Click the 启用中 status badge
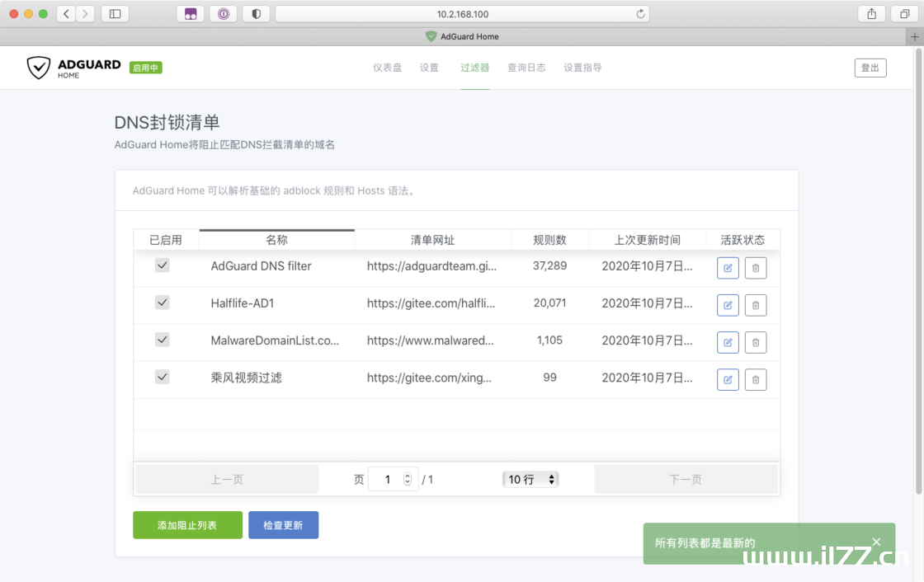Image resolution: width=924 pixels, height=582 pixels. tap(145, 68)
